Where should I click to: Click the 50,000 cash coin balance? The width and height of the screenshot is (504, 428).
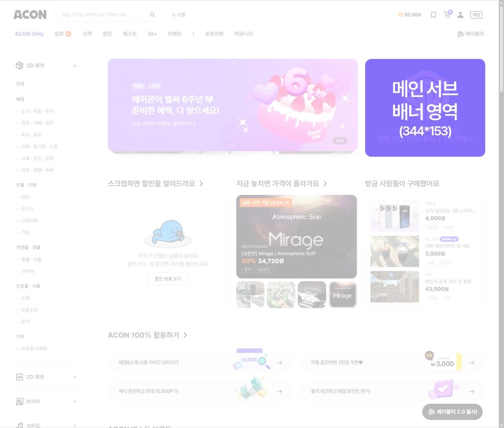[x=409, y=15]
